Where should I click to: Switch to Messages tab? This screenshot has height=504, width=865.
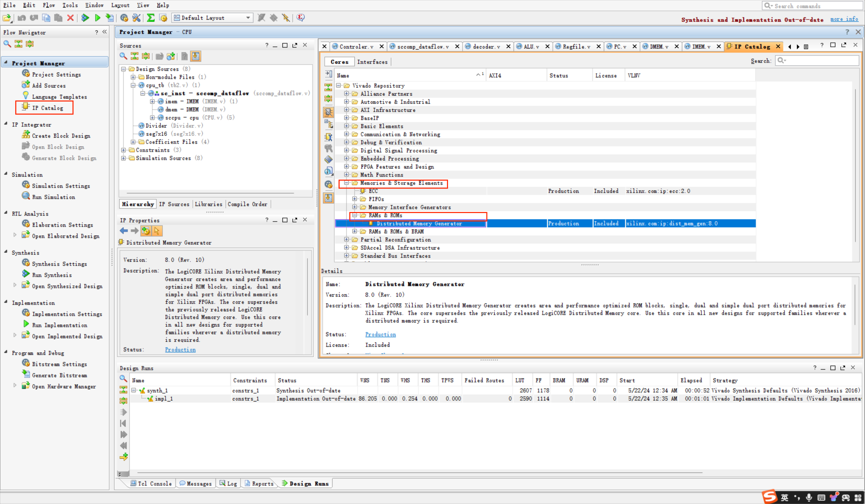coord(196,483)
